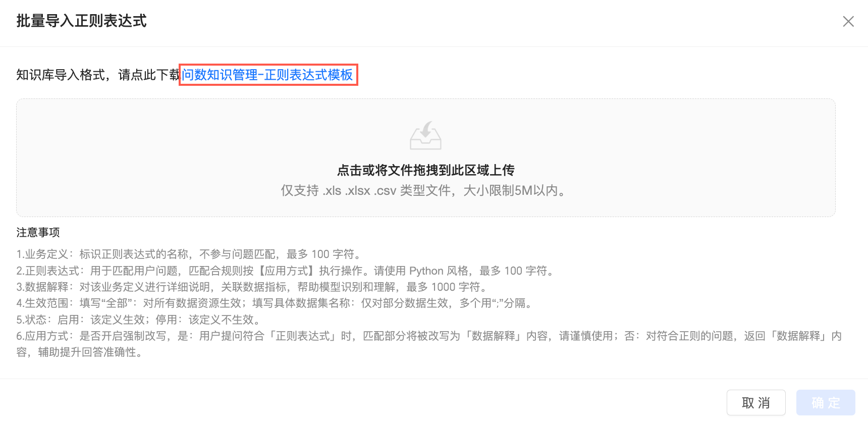Viewport: 868px width, 425px height.
Task: Select note 1 about 业务定义
Action: [189, 254]
